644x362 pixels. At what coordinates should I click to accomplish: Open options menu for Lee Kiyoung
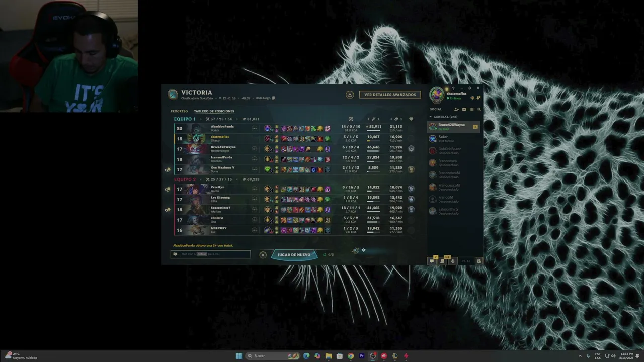pos(254,199)
